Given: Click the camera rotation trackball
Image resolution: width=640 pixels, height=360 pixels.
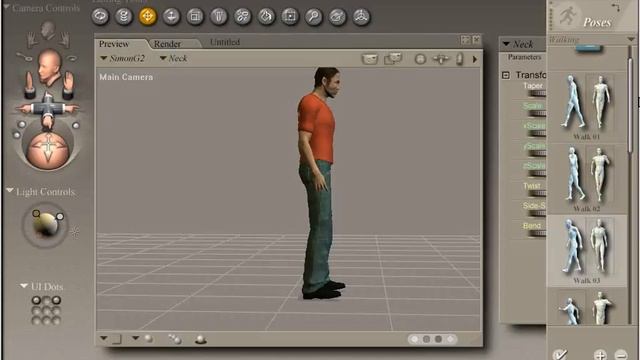Looking at the screenshot, I should coord(47,149).
